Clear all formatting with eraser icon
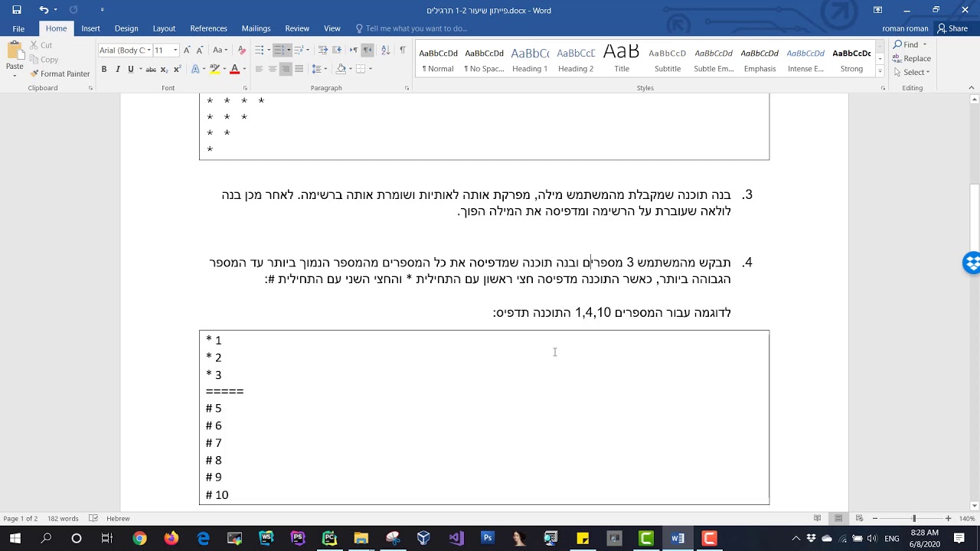The width and height of the screenshot is (980, 551). point(242,50)
